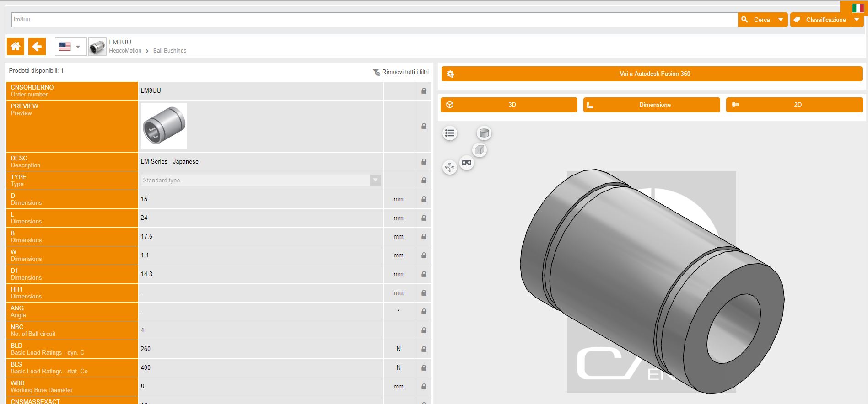This screenshot has width=868, height=404.
Task: Select the LM Series - Japanese description
Action: (x=169, y=162)
